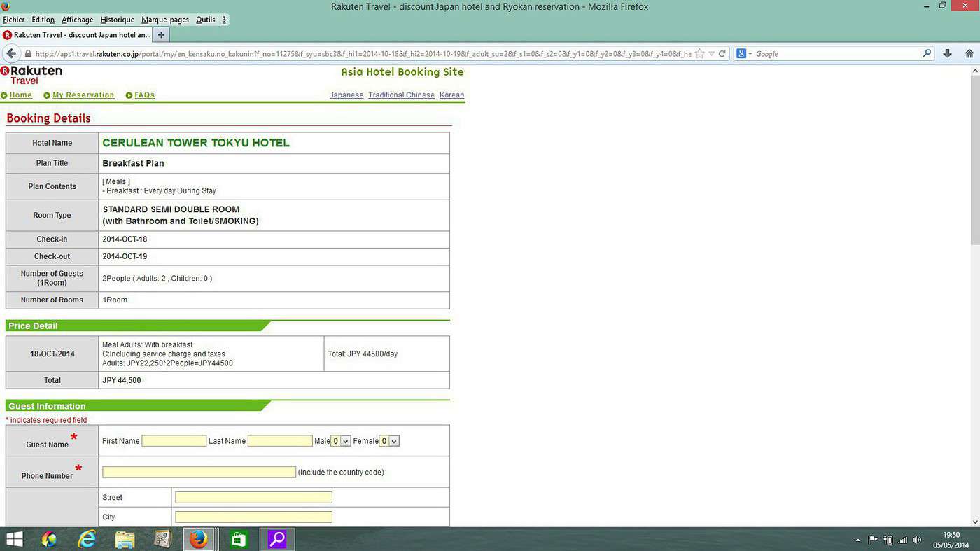The height and width of the screenshot is (551, 980).
Task: Click the 'Booking Details' heading
Action: 49,118
